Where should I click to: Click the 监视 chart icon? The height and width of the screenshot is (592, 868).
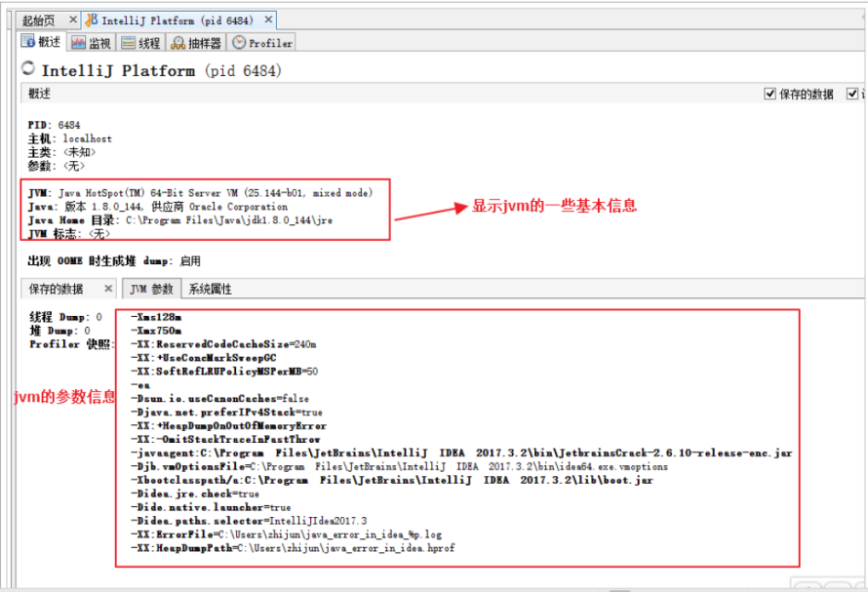[79, 43]
